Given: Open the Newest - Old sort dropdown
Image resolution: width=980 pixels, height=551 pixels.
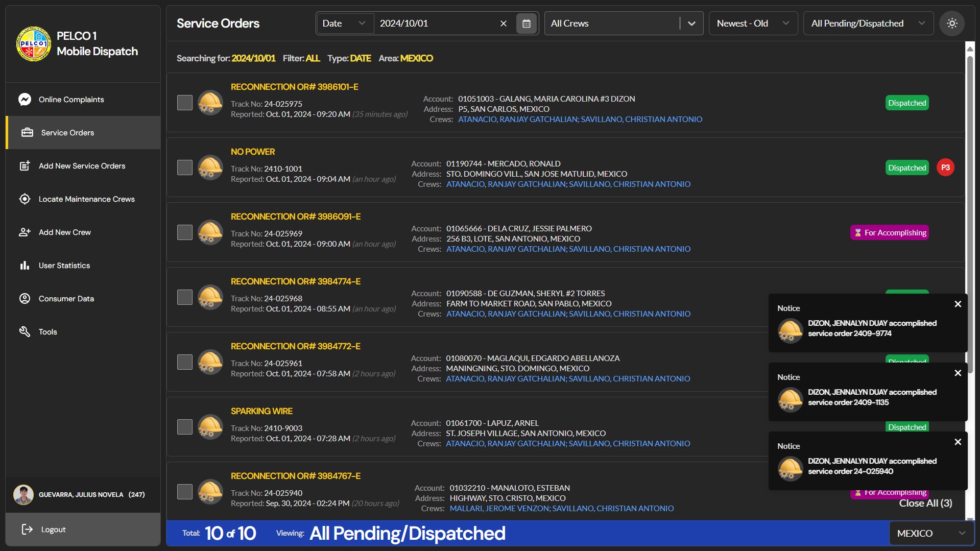Looking at the screenshot, I should [753, 23].
